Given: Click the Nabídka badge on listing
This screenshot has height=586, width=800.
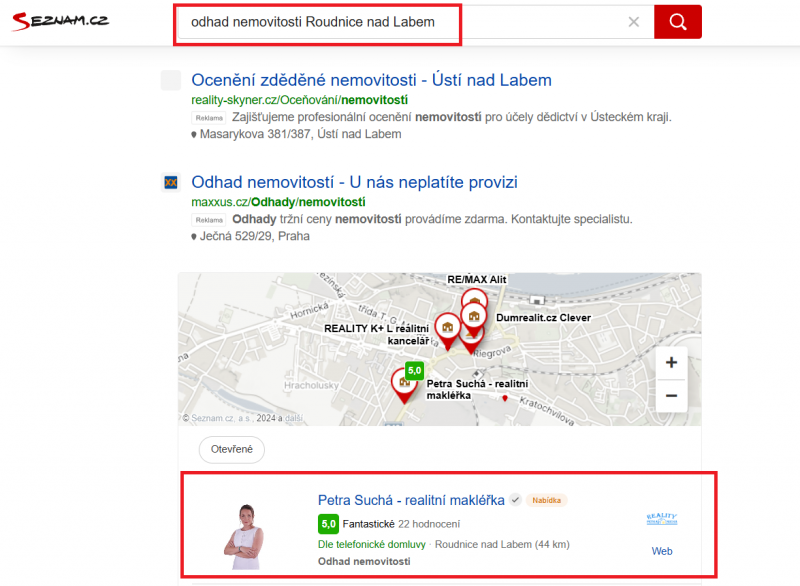Looking at the screenshot, I should tap(546, 500).
